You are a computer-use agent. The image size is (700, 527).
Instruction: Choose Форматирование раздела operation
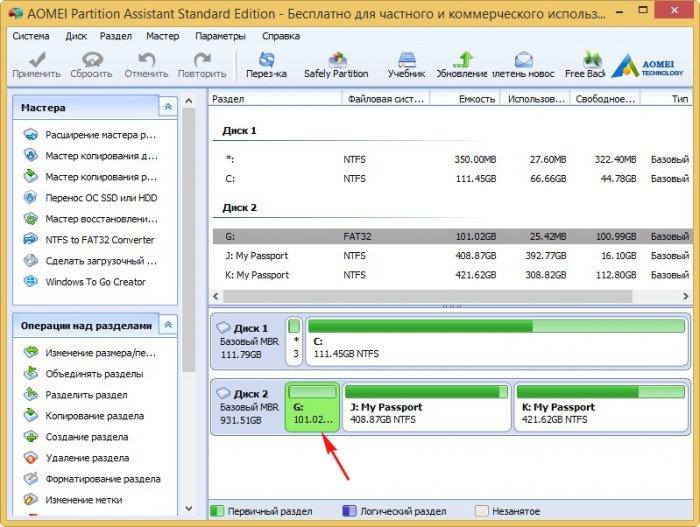[103, 479]
